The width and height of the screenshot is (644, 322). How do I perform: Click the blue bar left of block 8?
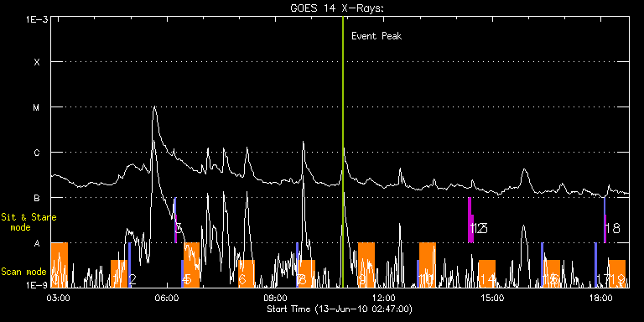point(298,265)
